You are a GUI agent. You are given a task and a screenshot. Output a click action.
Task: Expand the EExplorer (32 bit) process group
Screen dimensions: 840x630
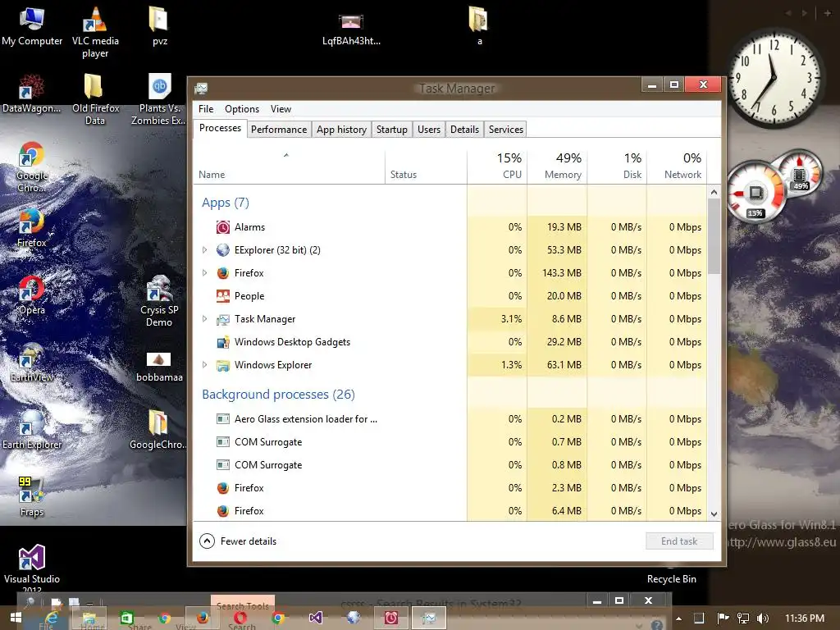coord(204,250)
